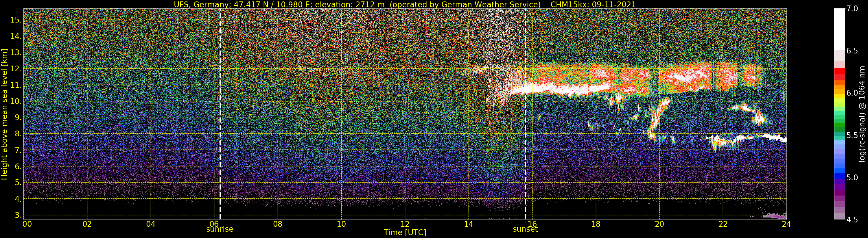Click the colorbar value '5.0'
Image resolution: width=868 pixels, height=238 pixels.
pyautogui.click(x=852, y=177)
